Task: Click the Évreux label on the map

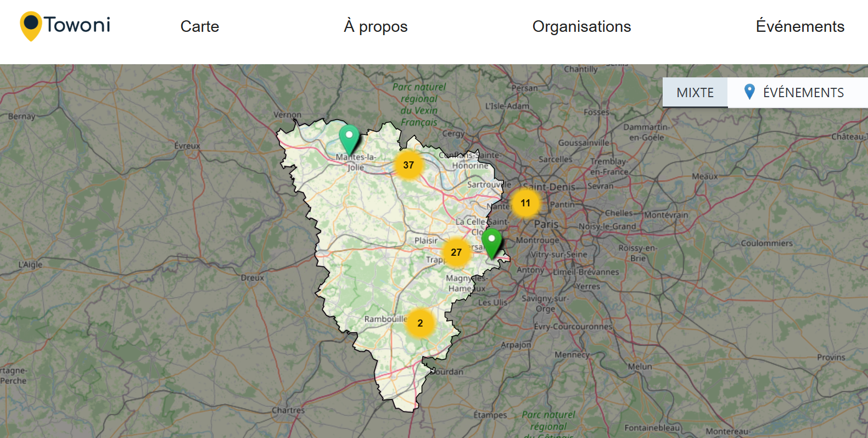Action: pos(187,146)
